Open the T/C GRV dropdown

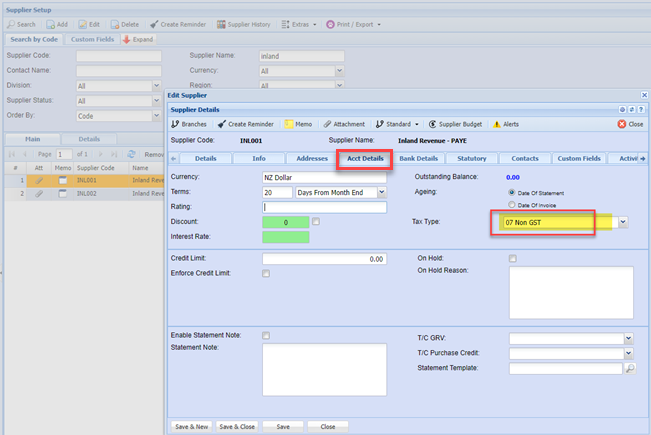pyautogui.click(x=628, y=339)
